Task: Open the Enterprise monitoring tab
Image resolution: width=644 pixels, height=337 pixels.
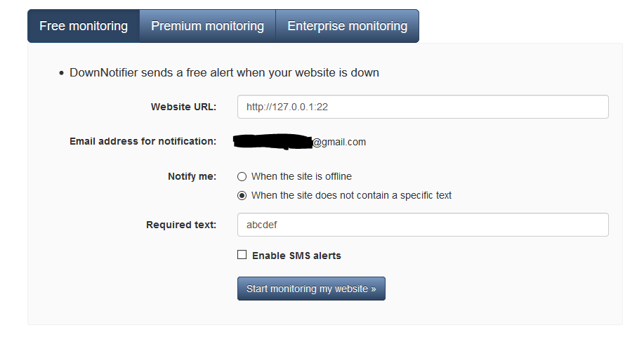Action: pyautogui.click(x=347, y=26)
